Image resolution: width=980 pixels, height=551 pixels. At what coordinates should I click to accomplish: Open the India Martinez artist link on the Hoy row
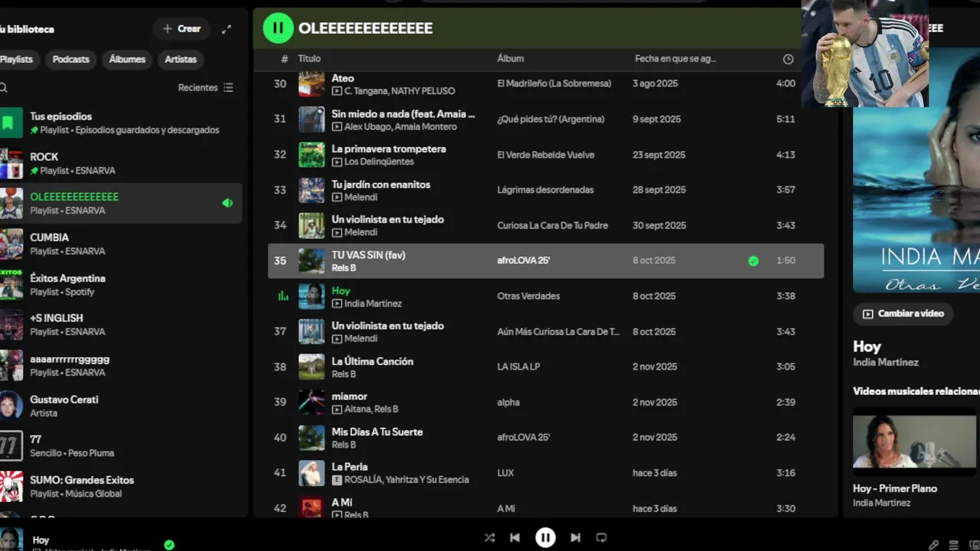tap(373, 304)
